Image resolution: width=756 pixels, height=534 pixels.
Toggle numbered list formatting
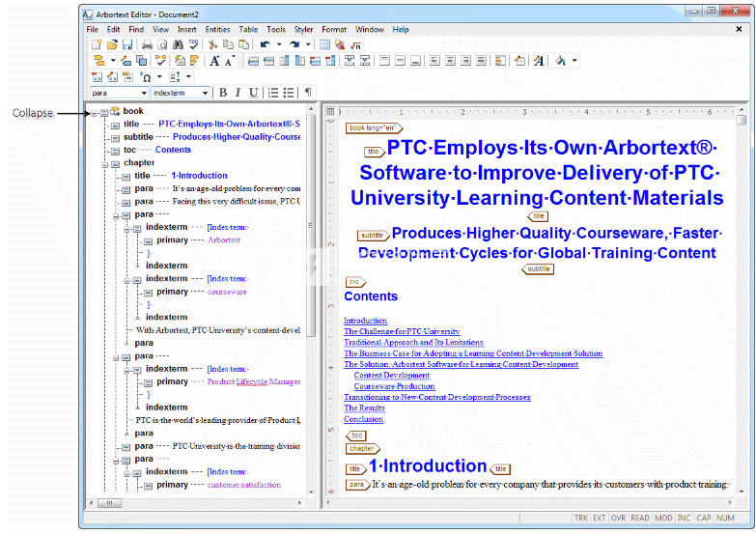[x=273, y=93]
